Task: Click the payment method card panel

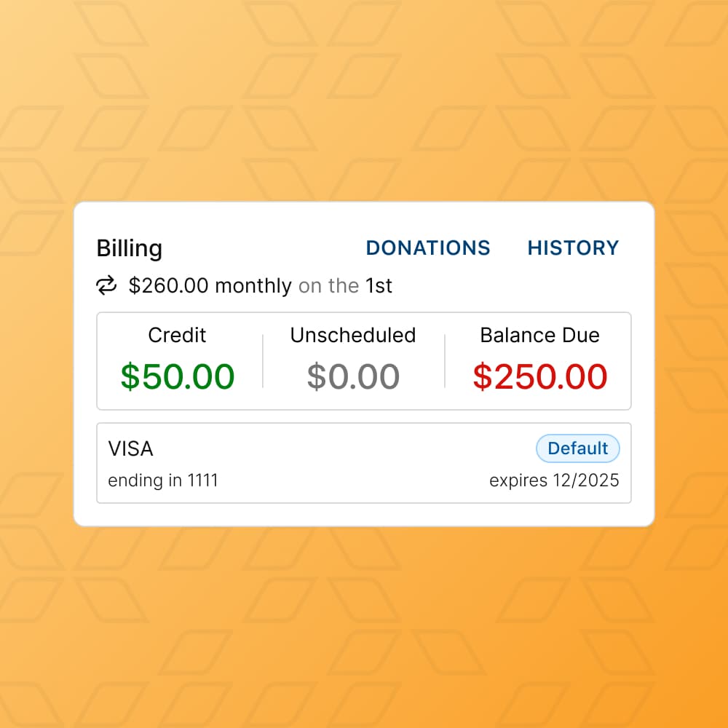Action: click(364, 463)
